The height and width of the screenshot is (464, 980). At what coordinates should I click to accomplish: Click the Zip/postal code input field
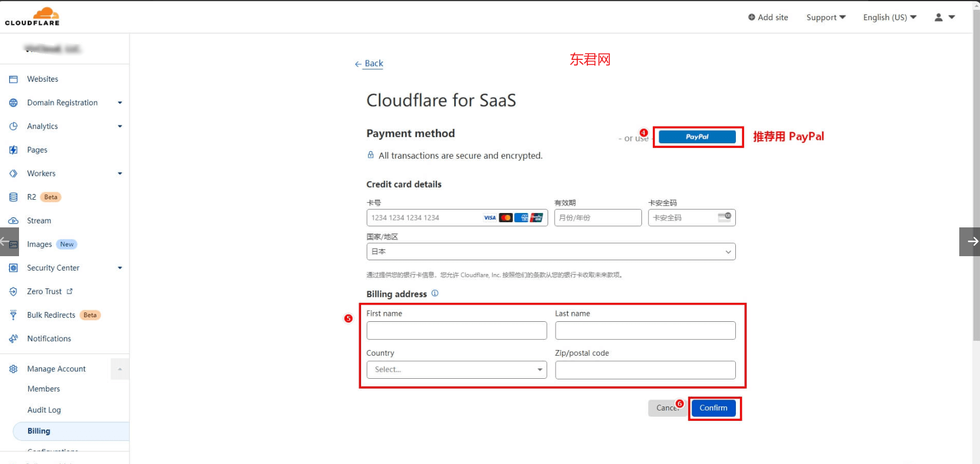pyautogui.click(x=645, y=370)
